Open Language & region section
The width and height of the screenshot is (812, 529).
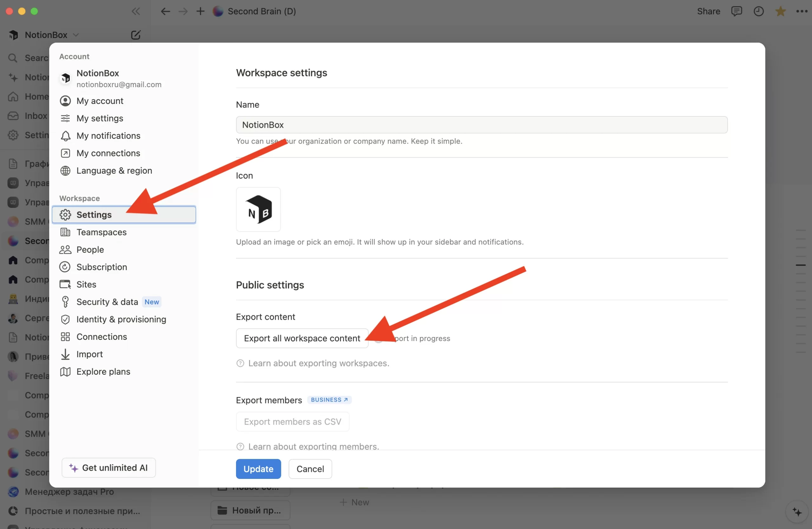click(x=123, y=171)
